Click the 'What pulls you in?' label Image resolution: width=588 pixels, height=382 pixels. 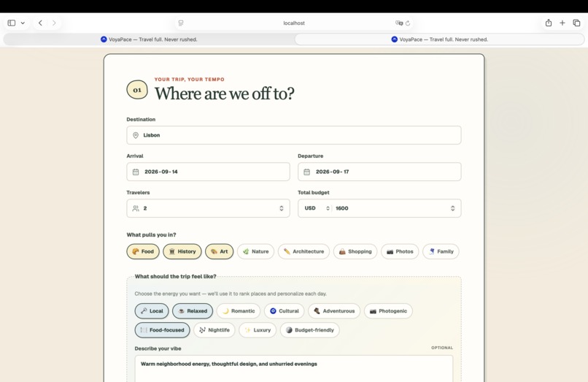coord(151,234)
